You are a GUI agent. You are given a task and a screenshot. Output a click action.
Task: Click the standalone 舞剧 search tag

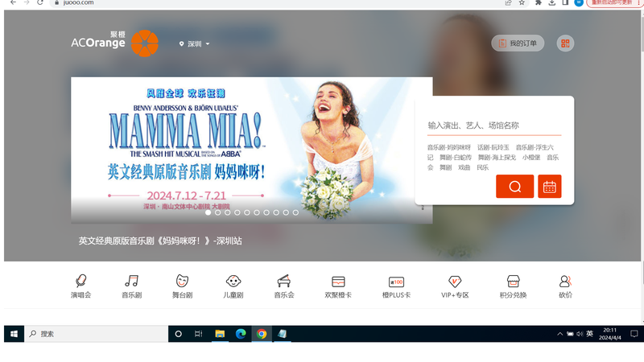(446, 167)
